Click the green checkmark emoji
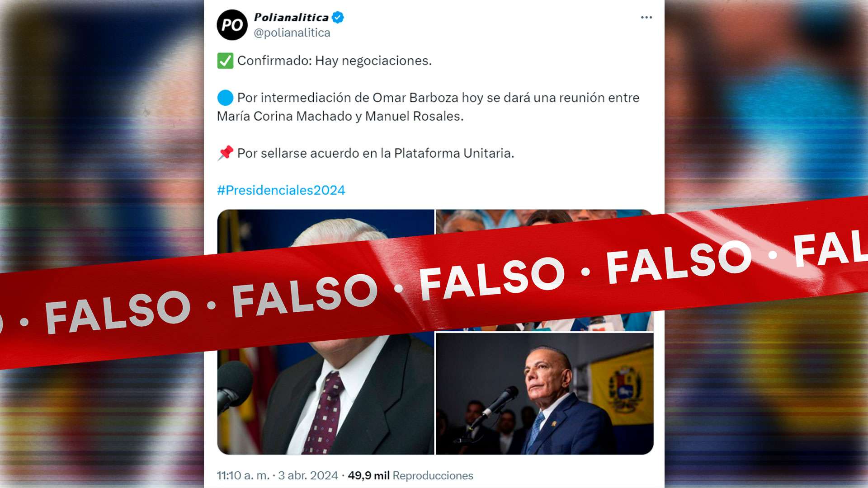The image size is (868, 488). pos(225,61)
